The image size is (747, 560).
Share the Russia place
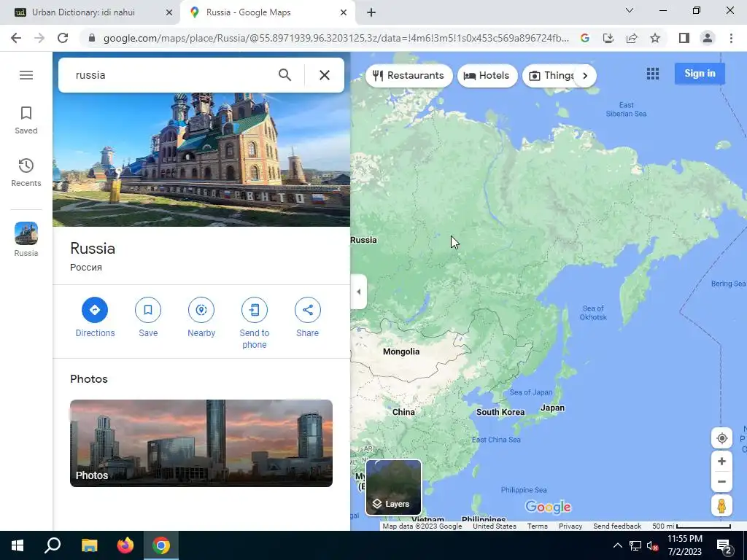pos(307,317)
